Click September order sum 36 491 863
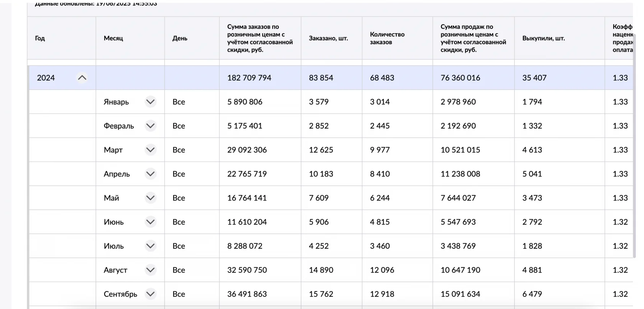 coord(247,294)
